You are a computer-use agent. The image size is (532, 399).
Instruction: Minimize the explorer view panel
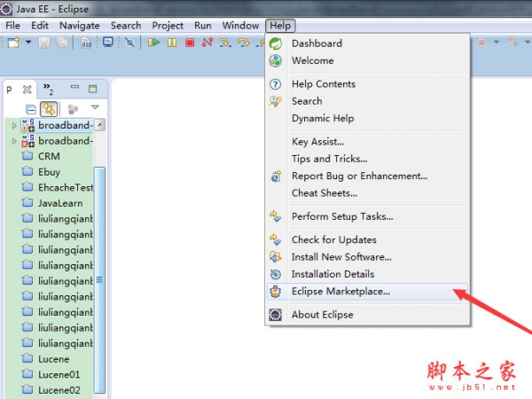point(74,87)
